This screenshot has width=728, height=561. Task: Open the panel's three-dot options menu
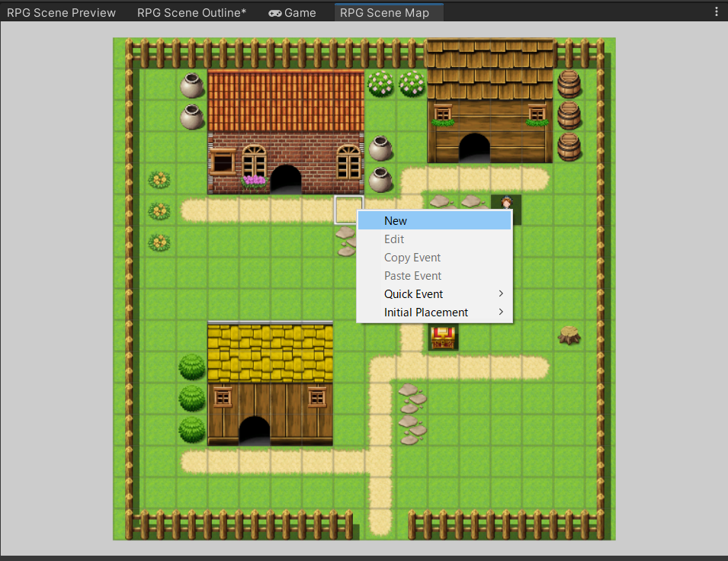pyautogui.click(x=717, y=12)
